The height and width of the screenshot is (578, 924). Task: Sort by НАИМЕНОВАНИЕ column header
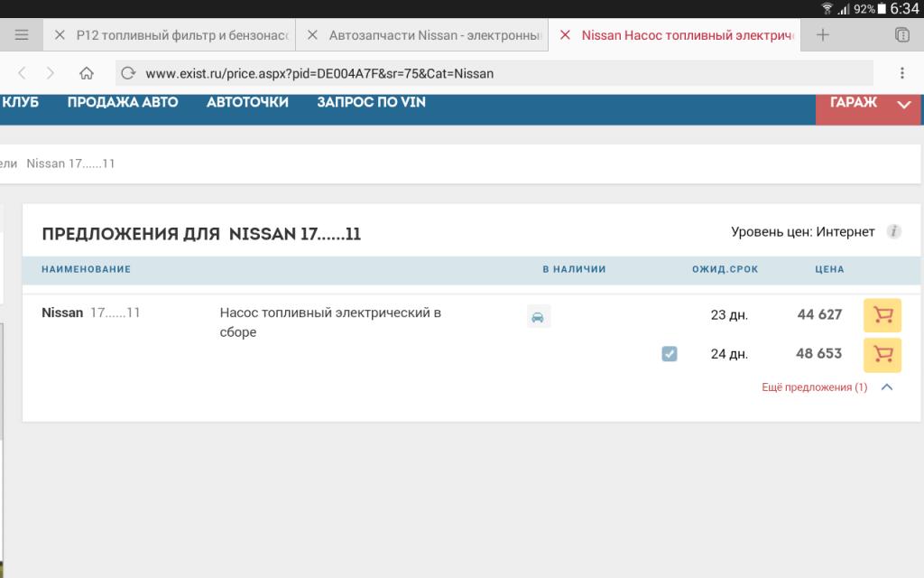tap(86, 269)
